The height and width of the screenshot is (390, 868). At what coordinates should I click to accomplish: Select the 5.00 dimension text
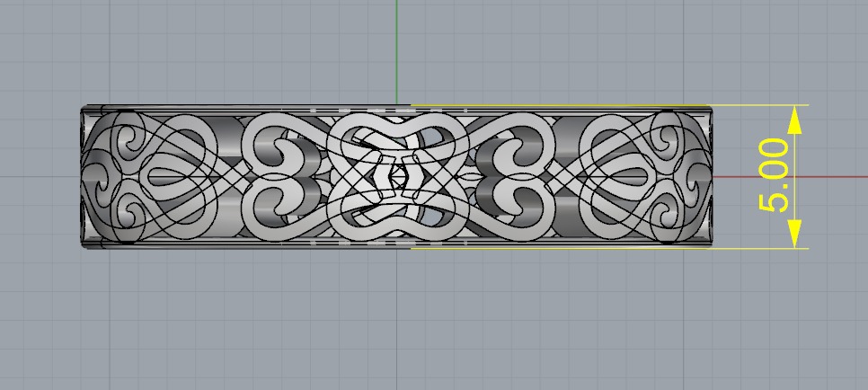(774, 175)
